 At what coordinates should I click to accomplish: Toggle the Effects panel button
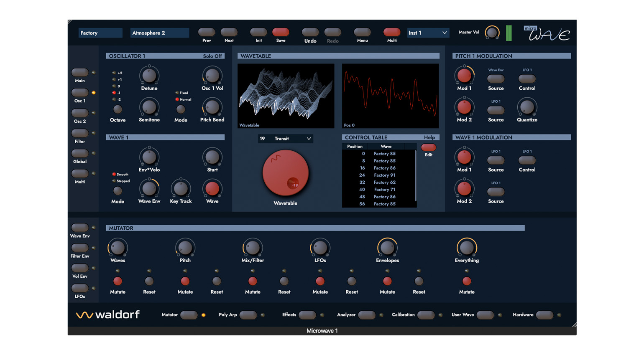307,315
